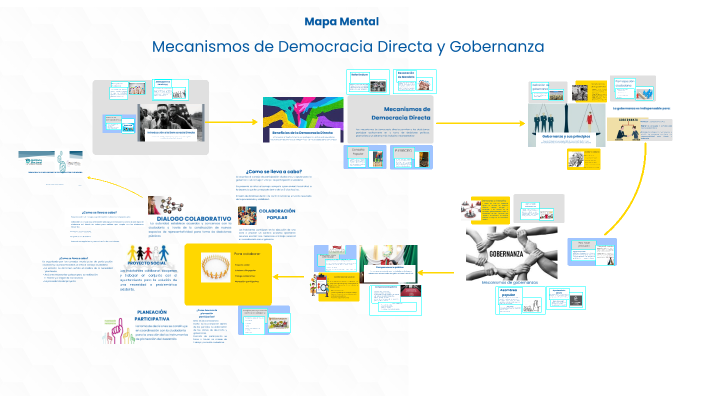Open the 'Consulta Popular' frame
Screen dimensions: 704x396
tap(365, 157)
